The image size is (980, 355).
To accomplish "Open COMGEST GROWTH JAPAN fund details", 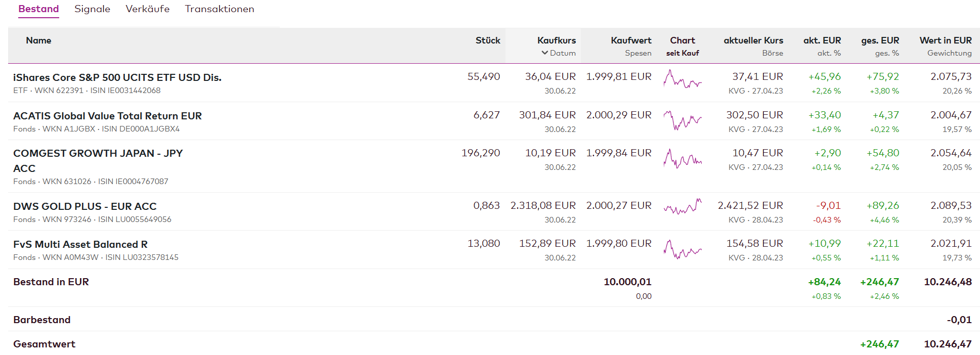I will click(x=98, y=153).
